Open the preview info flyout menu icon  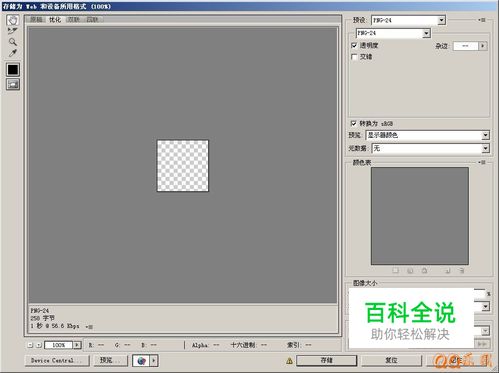pyautogui.click(x=89, y=327)
